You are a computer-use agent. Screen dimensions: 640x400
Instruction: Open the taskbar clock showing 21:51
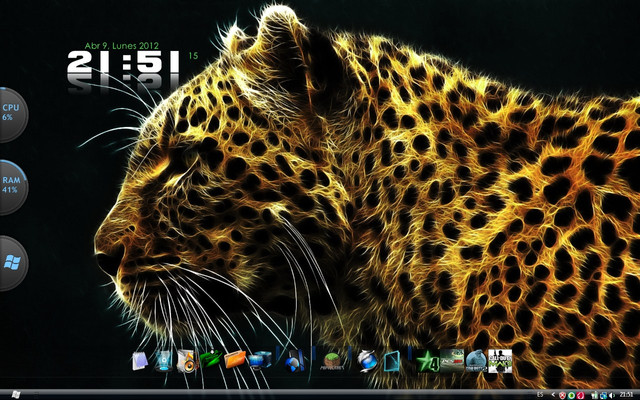(626, 394)
